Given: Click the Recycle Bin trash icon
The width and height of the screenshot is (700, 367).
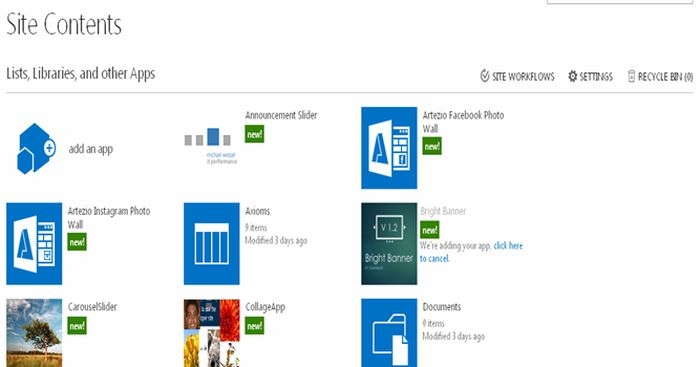Looking at the screenshot, I should pyautogui.click(x=631, y=76).
